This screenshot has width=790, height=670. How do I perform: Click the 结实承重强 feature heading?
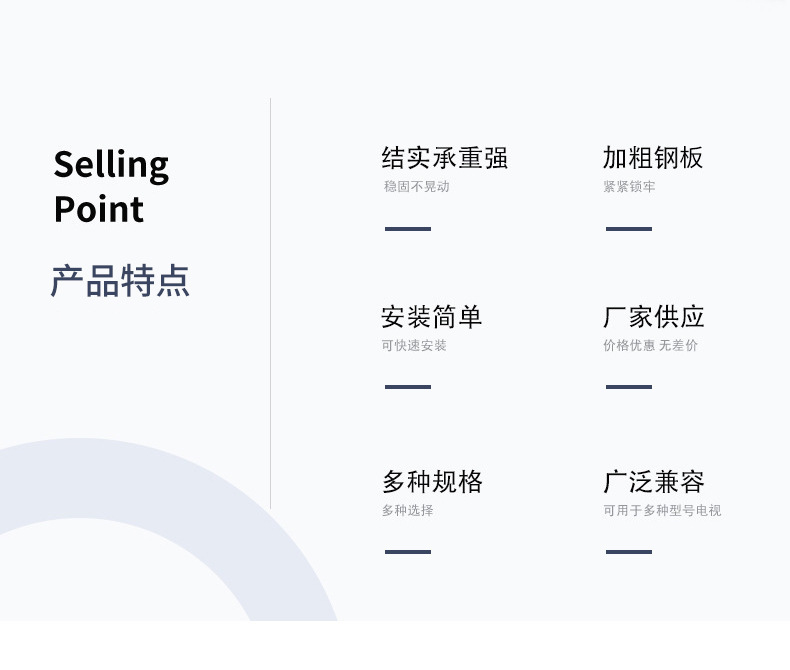[x=444, y=158]
